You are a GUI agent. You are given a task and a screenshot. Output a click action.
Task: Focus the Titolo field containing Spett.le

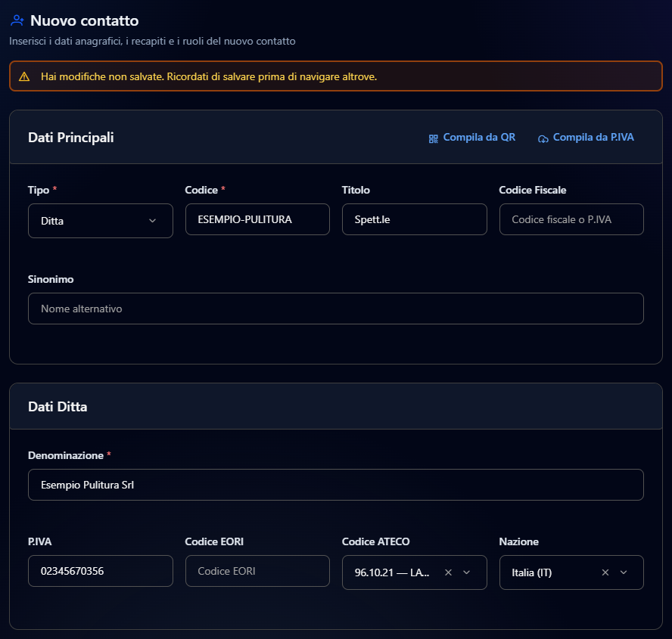415,219
